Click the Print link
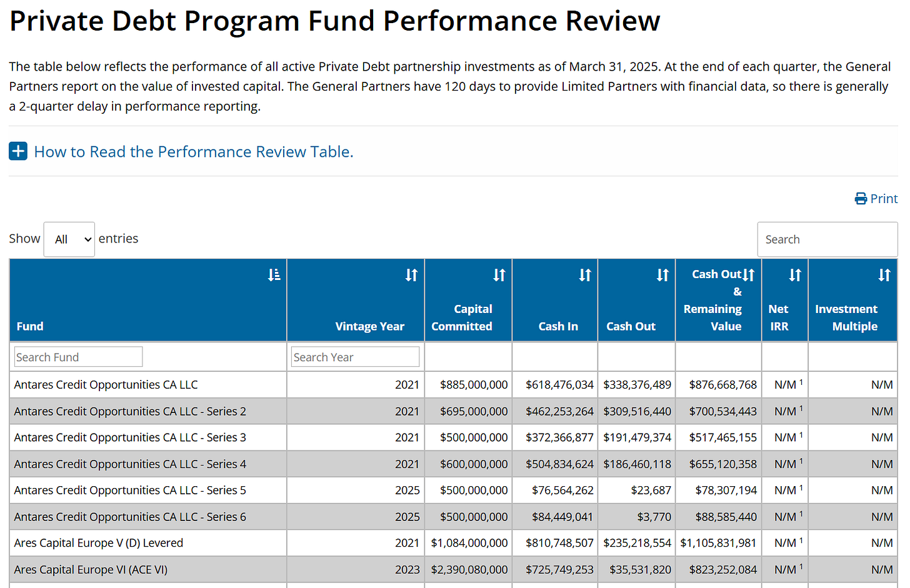 pyautogui.click(x=876, y=199)
